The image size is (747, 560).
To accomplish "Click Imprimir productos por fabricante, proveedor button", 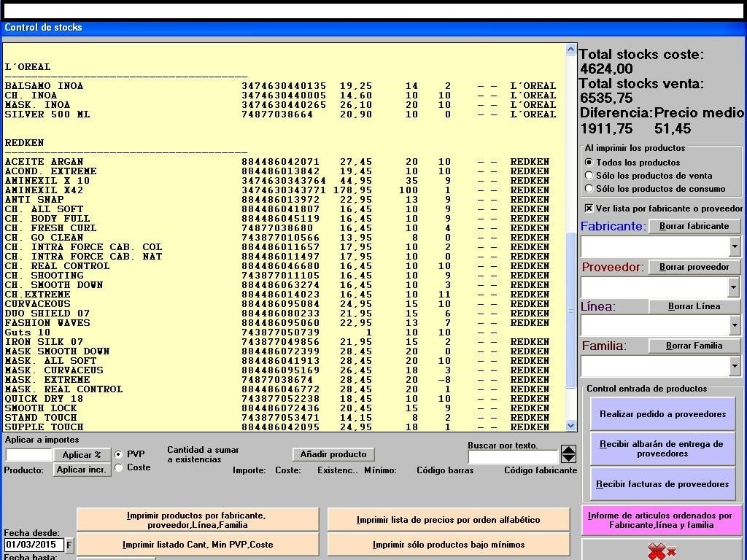I will 197,520.
